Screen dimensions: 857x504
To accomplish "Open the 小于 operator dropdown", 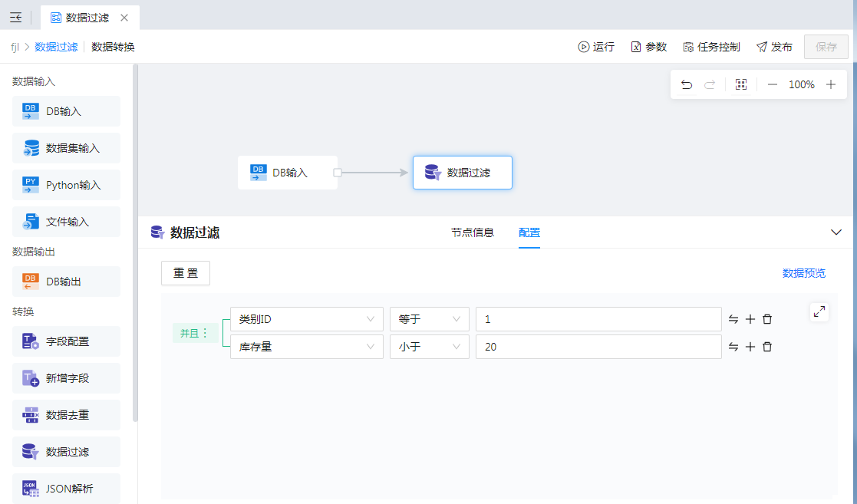I will tap(429, 347).
